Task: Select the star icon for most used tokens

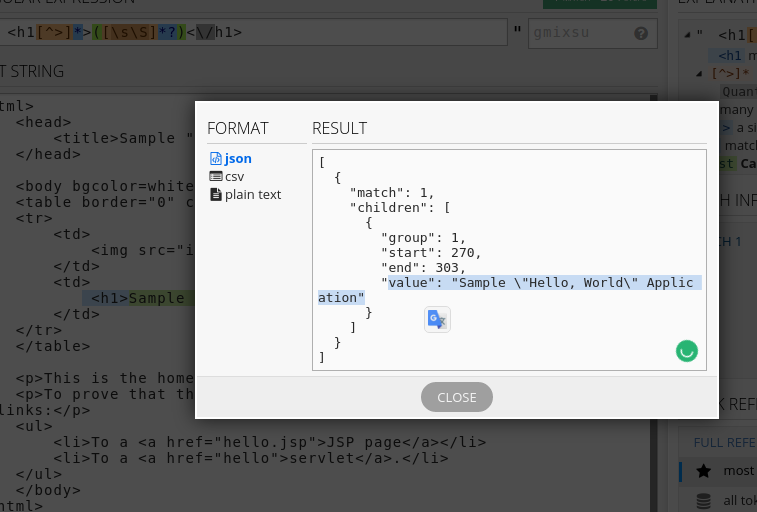Action: 703,470
